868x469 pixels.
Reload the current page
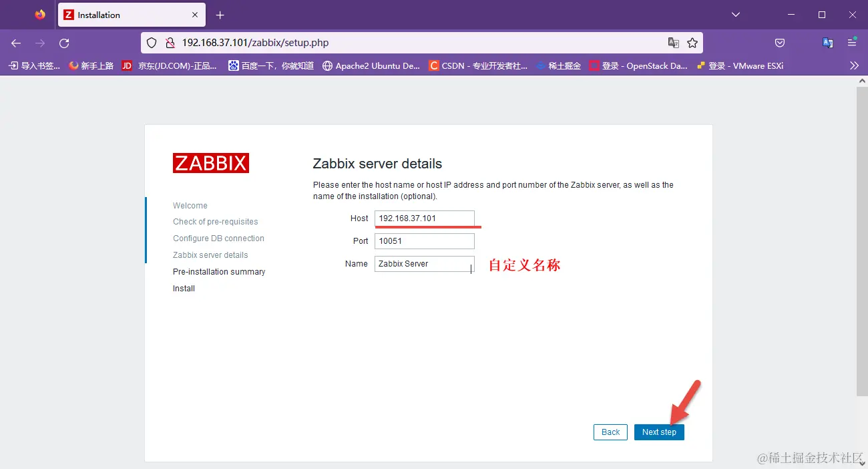[64, 42]
